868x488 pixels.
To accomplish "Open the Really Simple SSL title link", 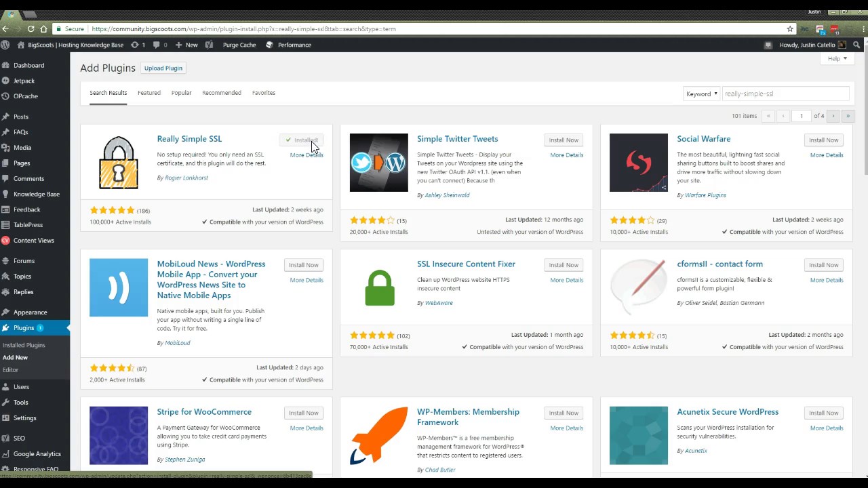I will pos(189,139).
